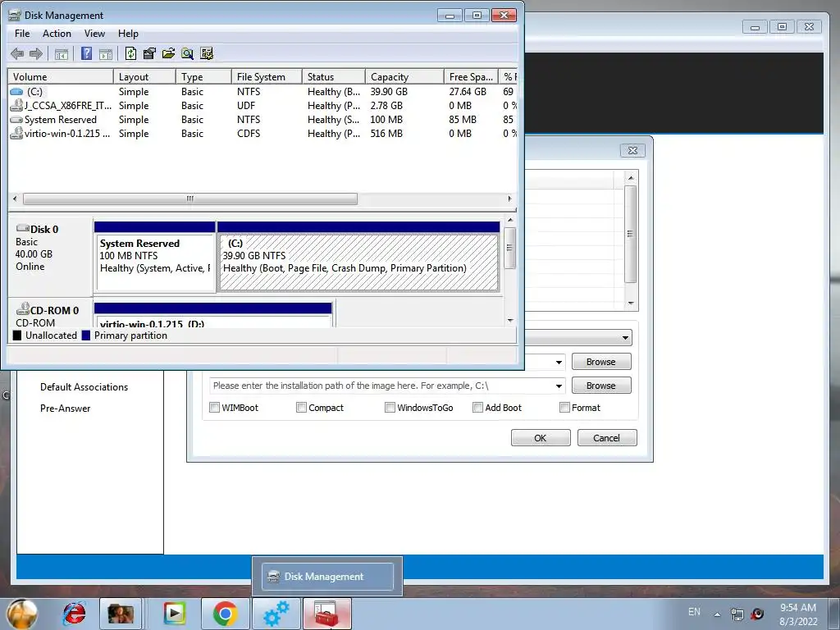Dismiss the dialog with Cancel

[606, 438]
